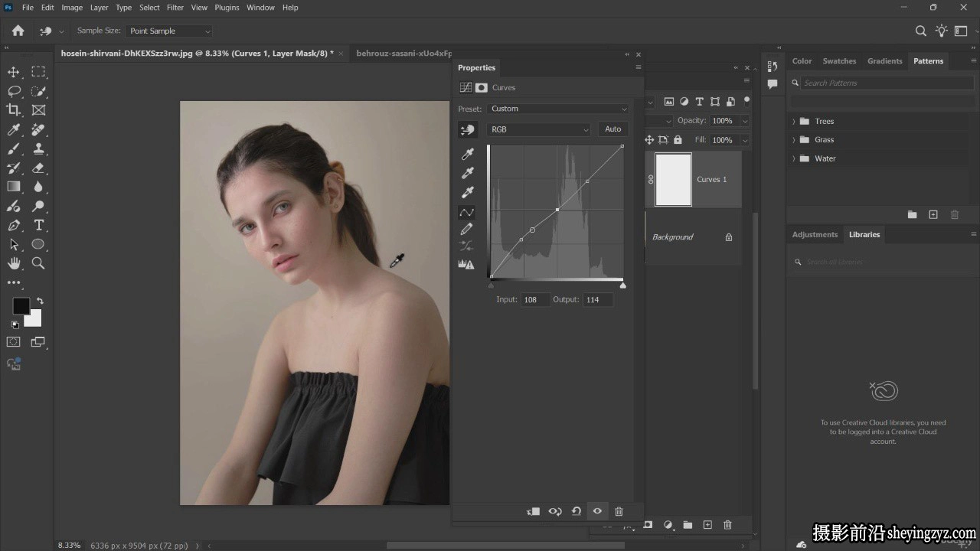Select the Move tool
The image size is (980, 551).
[x=14, y=72]
